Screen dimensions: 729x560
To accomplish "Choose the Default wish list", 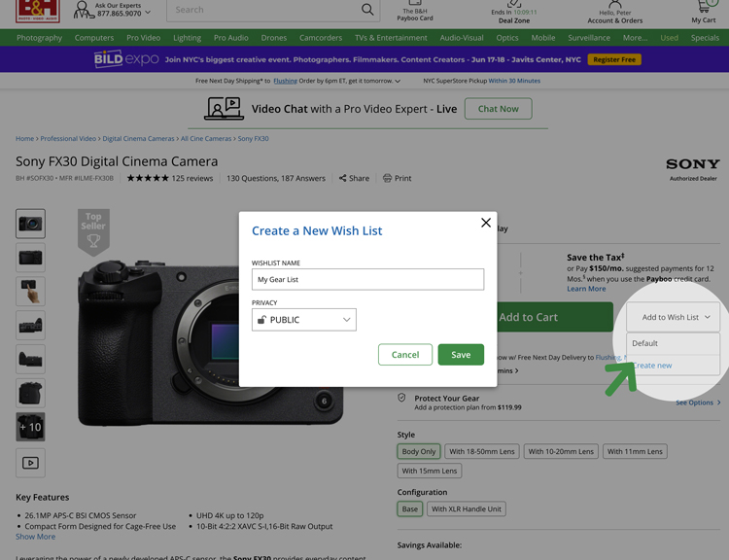I will (x=673, y=343).
